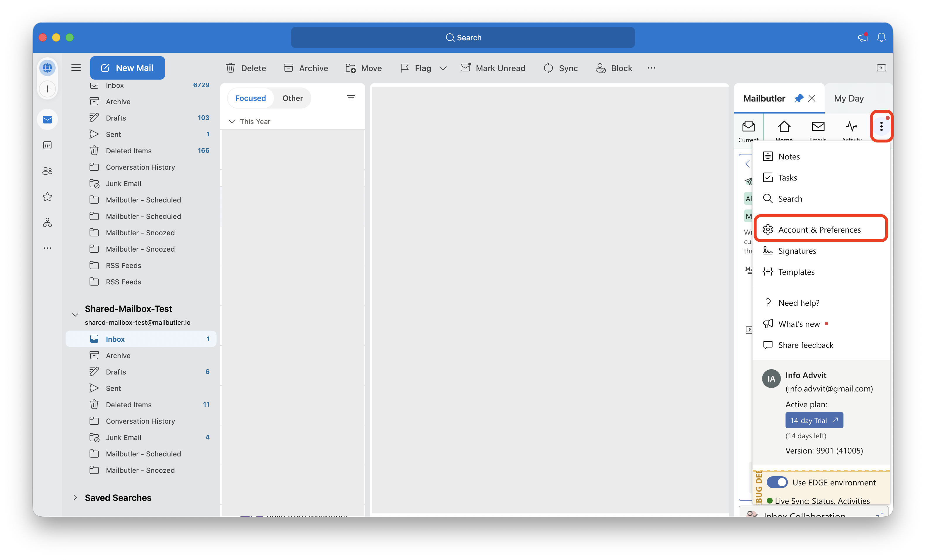Switch to Mail view in left rail
Screen dimensions: 926x560
47,119
